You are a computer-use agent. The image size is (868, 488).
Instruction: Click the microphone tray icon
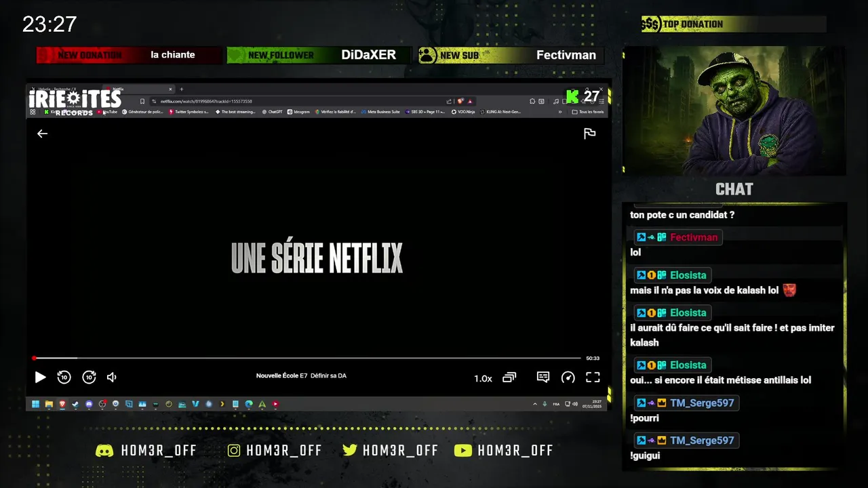point(545,404)
